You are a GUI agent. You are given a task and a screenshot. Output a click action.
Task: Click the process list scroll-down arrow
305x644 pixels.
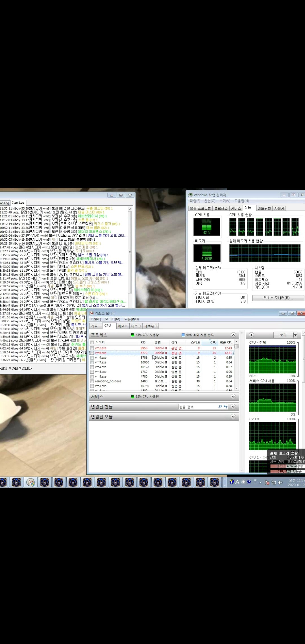tap(236, 388)
